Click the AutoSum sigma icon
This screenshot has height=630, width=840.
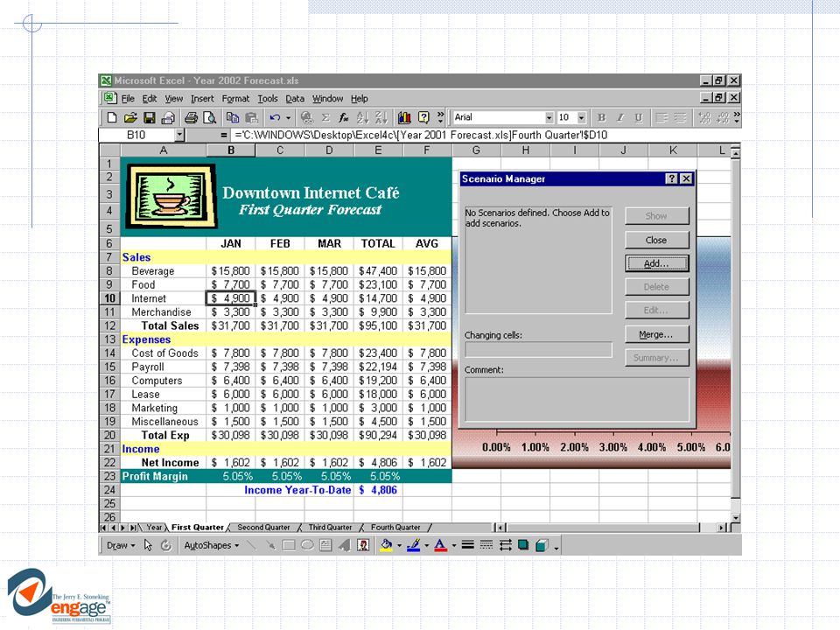coord(325,117)
